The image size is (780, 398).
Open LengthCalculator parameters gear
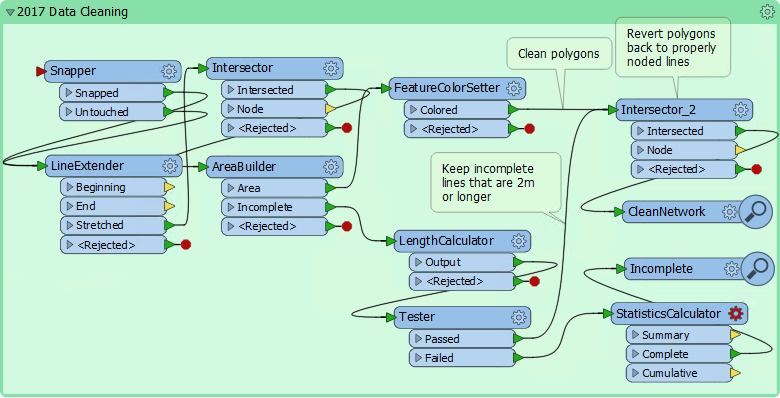[x=519, y=241]
